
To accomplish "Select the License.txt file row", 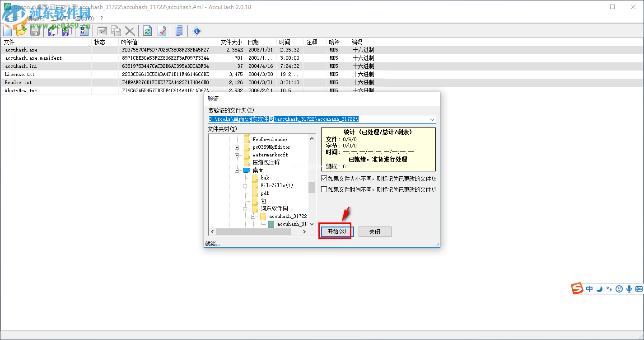I will [322, 75].
